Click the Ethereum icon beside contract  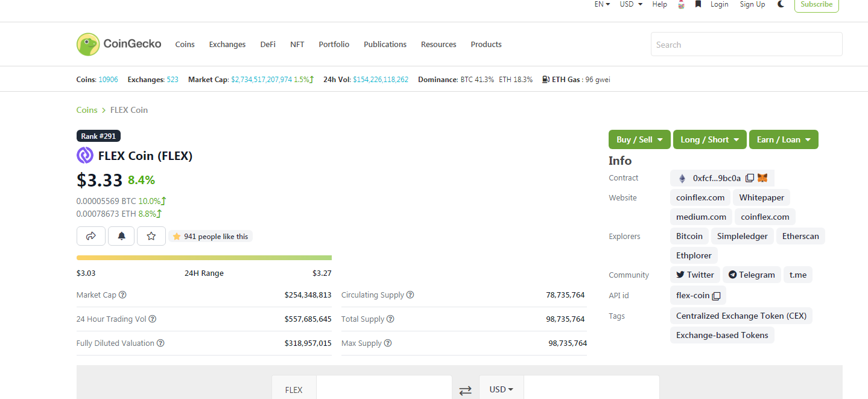click(682, 178)
